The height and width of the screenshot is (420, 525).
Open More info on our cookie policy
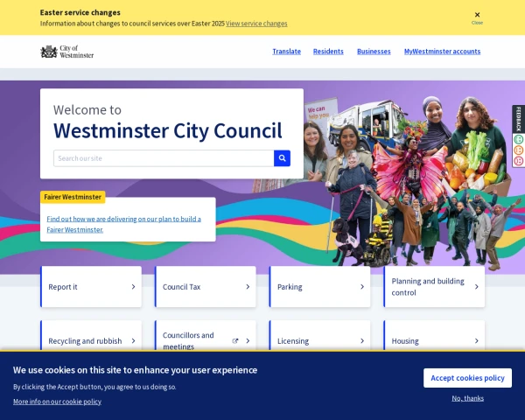click(57, 402)
